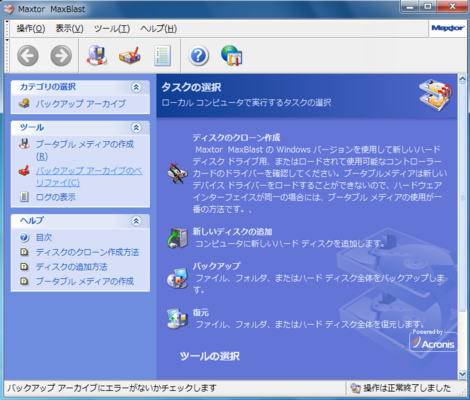
Task: Click the 目次 help icon in sidebar
Action: click(x=24, y=237)
